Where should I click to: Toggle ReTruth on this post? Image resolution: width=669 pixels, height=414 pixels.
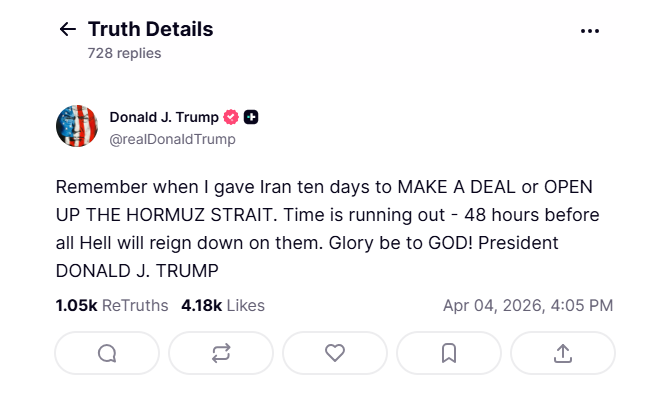click(x=221, y=353)
